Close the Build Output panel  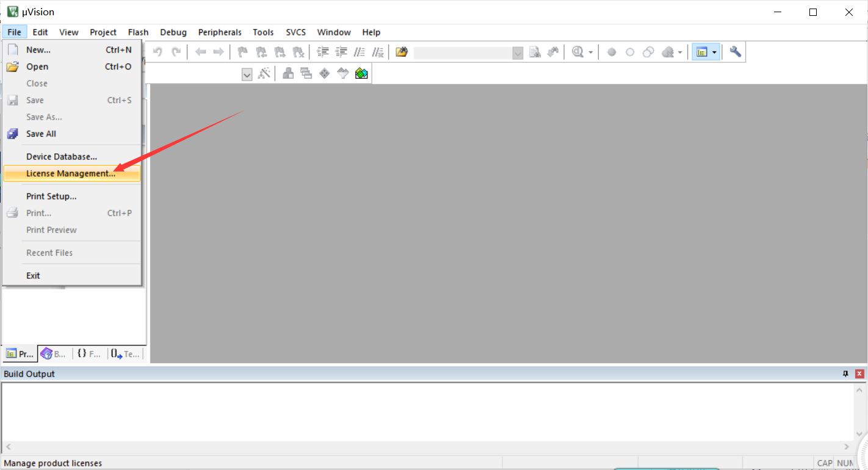859,374
